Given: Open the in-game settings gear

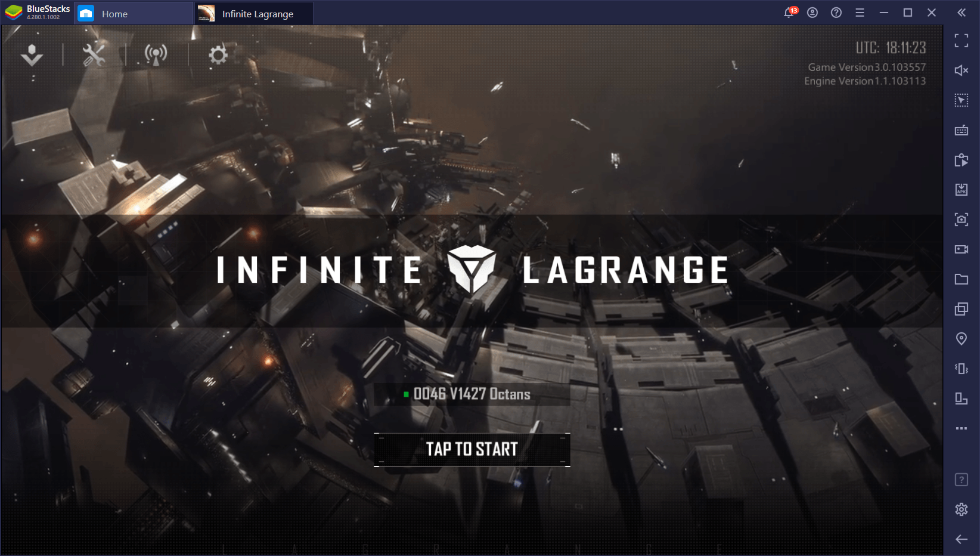Looking at the screenshot, I should [x=218, y=55].
